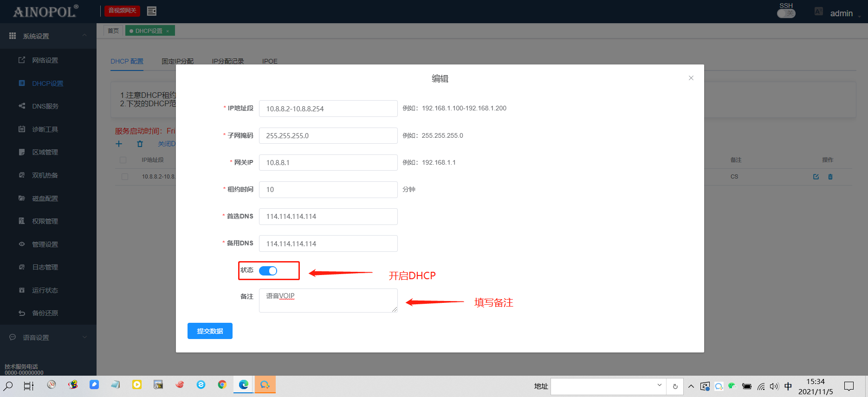
Task: Click the trash icon in the CS row
Action: click(830, 177)
